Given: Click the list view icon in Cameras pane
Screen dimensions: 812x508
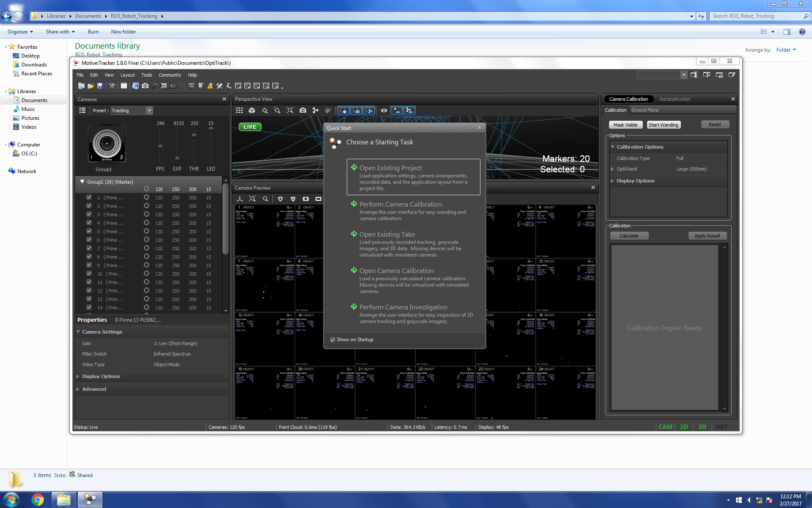Looking at the screenshot, I should click(82, 110).
